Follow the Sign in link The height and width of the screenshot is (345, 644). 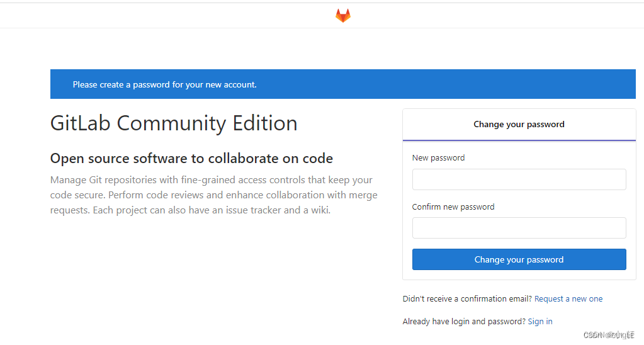[x=540, y=321]
